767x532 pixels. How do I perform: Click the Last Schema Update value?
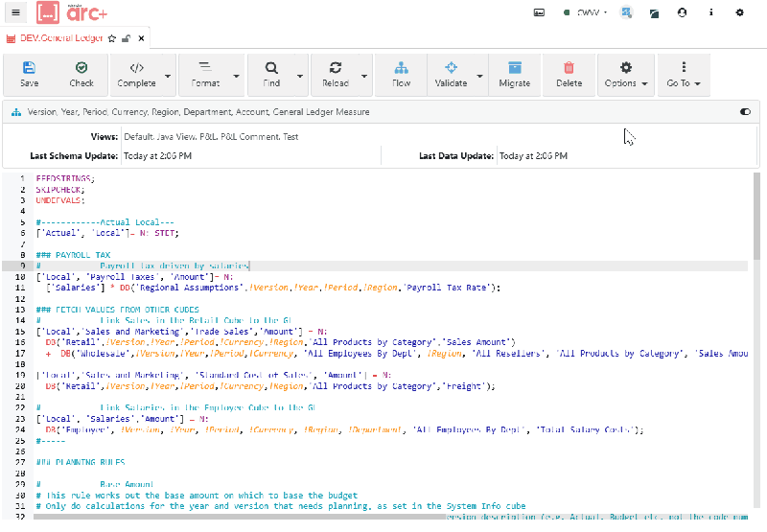point(157,156)
